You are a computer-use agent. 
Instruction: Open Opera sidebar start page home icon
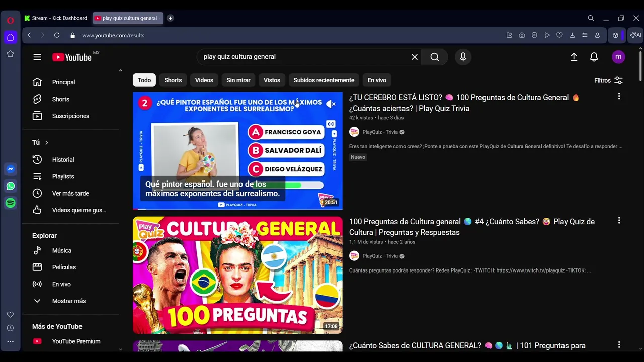click(10, 37)
